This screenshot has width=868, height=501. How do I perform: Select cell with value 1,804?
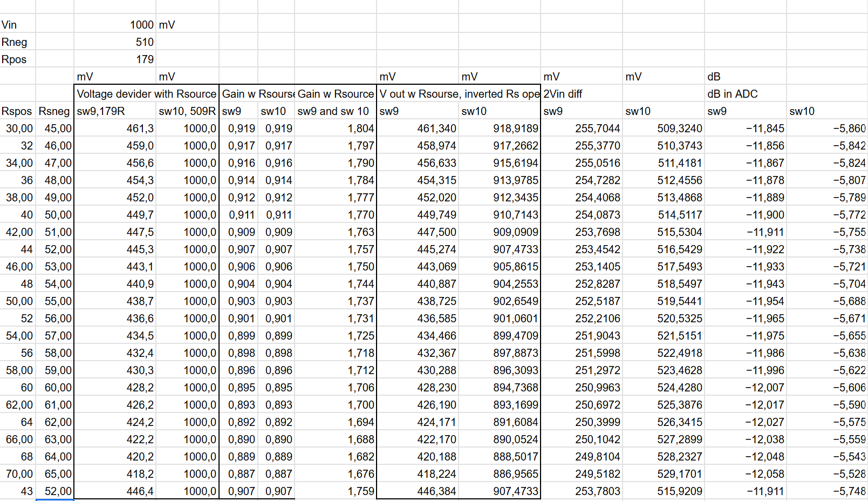click(x=336, y=128)
